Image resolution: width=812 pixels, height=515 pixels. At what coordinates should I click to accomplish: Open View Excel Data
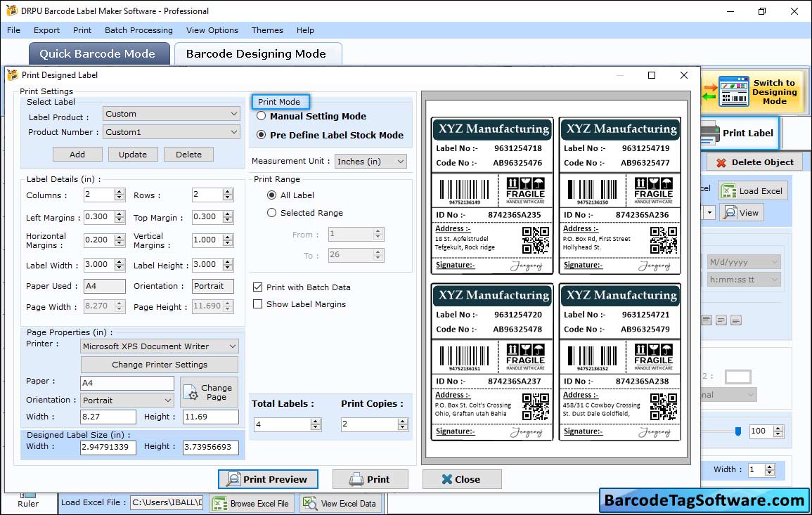tap(340, 503)
